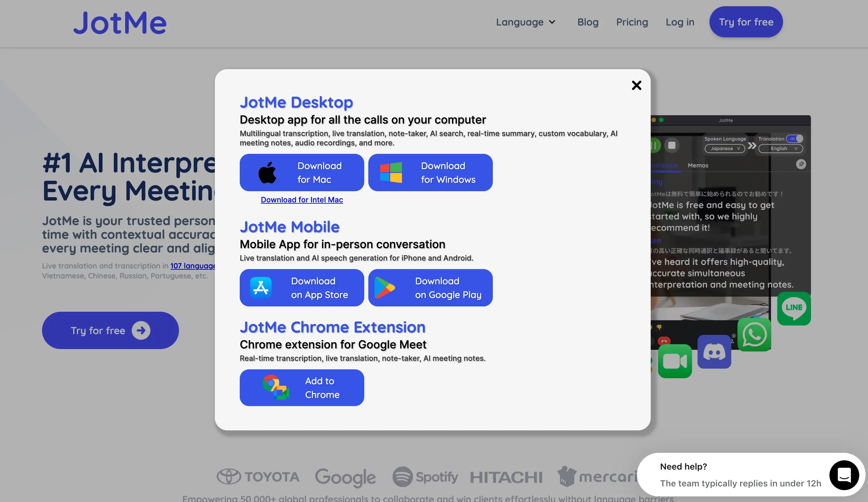Expand the Japanese spoken language selector
This screenshot has height=502, width=868.
724,149
